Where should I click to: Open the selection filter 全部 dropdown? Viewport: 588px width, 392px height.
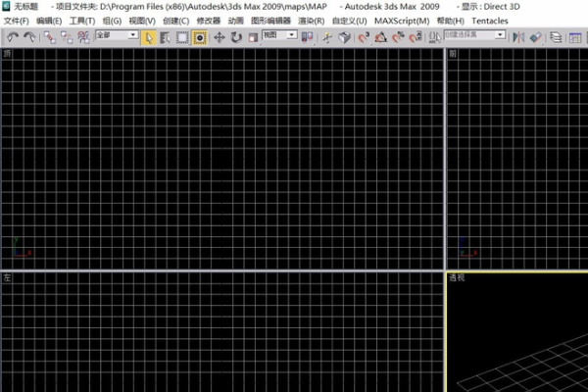tap(117, 35)
